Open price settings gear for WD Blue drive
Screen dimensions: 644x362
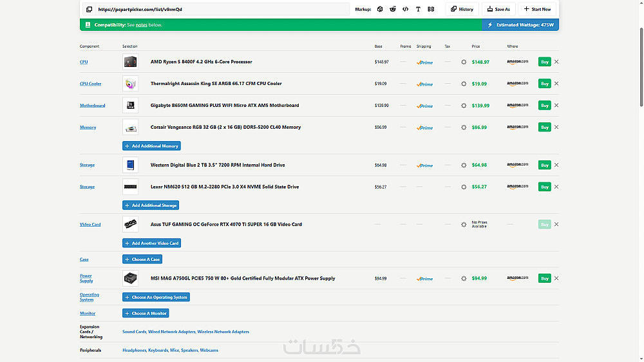(464, 165)
